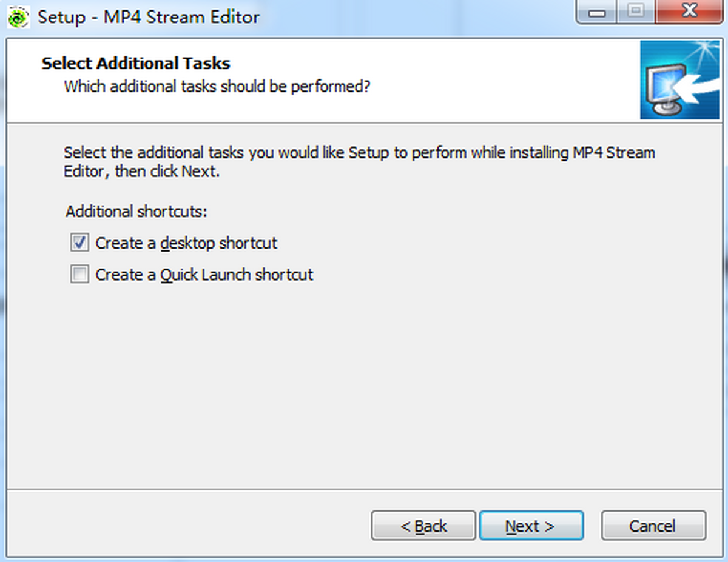Click the 'Create a desktop shortcut' label text
The width and height of the screenshot is (728, 562).
[186, 243]
